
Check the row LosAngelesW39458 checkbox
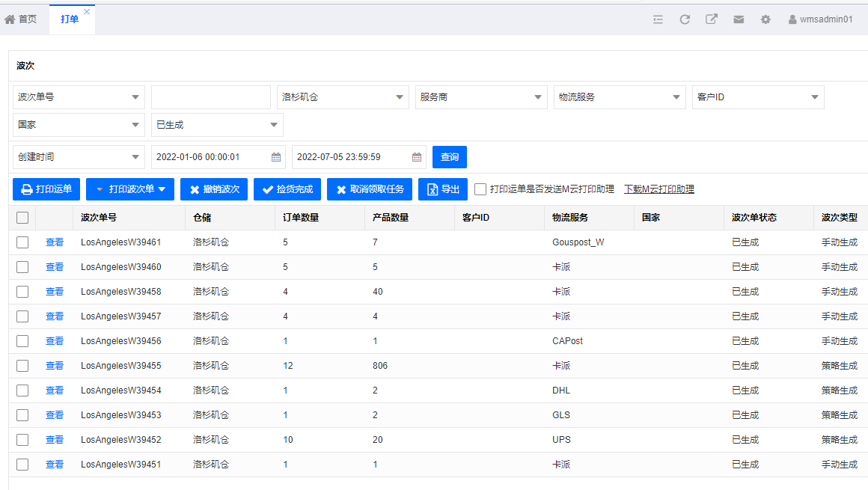22,292
